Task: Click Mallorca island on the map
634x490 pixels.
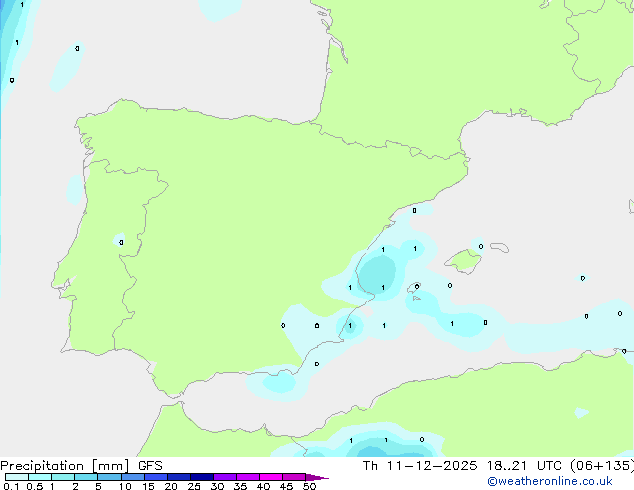Action: 462,261
